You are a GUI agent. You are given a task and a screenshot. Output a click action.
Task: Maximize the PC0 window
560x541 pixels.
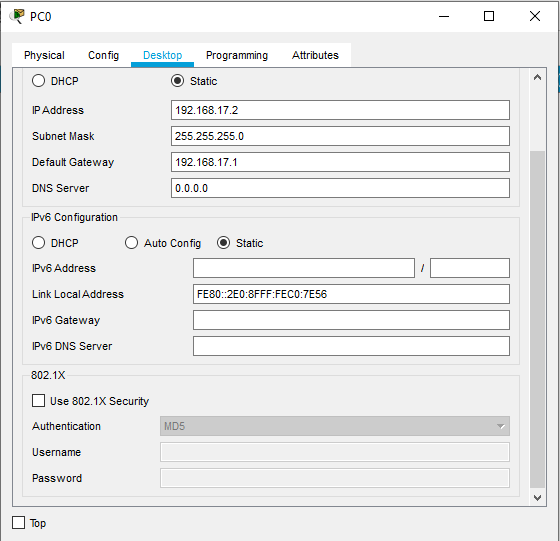pyautogui.click(x=489, y=16)
